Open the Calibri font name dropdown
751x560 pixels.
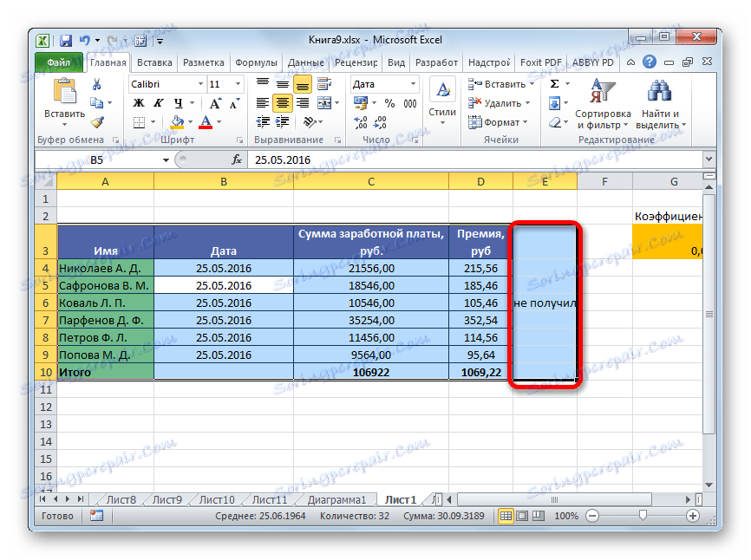[200, 84]
